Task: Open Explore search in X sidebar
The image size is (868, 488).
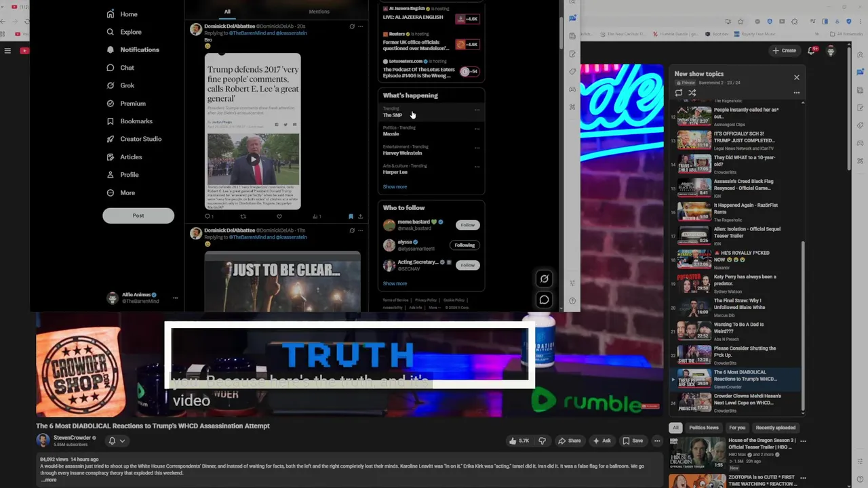Action: click(x=124, y=32)
